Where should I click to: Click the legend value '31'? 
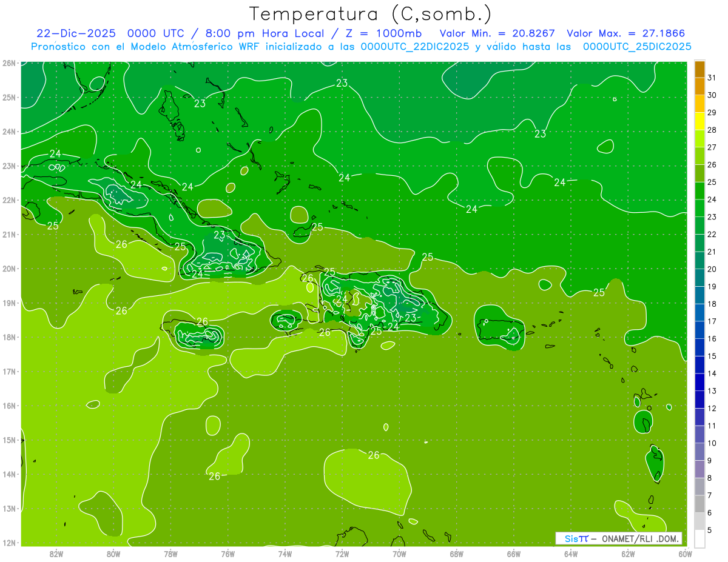click(712, 78)
